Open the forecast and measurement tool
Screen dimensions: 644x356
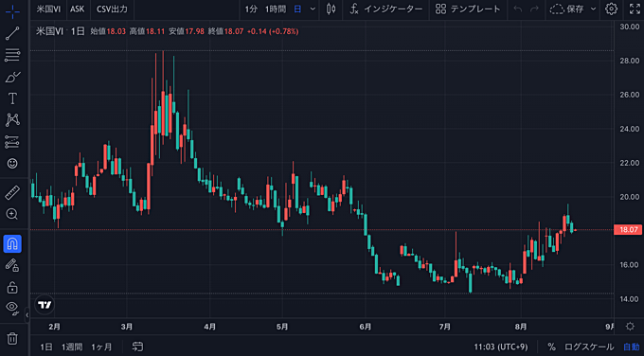[x=12, y=142]
